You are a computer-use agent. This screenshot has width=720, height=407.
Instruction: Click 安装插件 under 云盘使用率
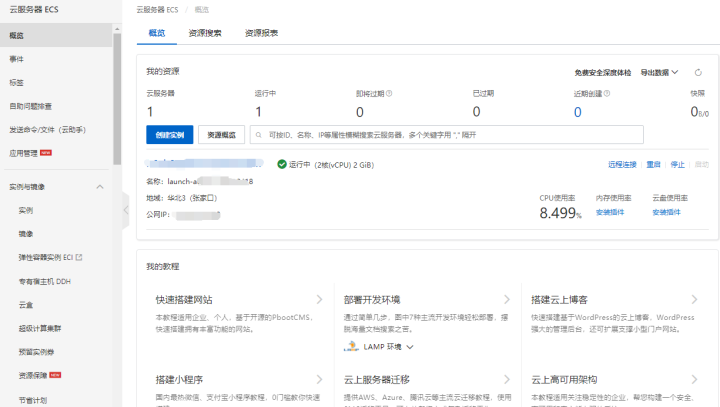point(666,212)
